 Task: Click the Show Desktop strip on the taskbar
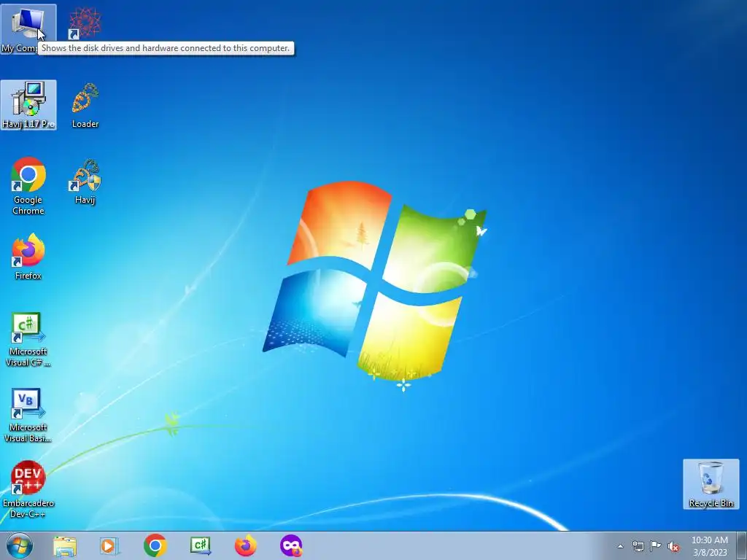[x=741, y=545]
